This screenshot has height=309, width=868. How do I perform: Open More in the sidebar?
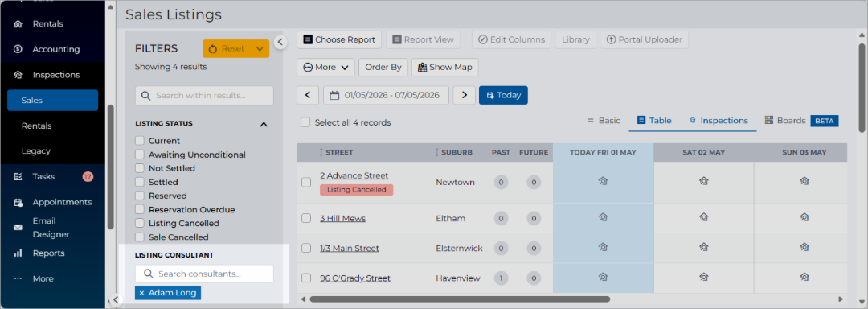(x=43, y=278)
